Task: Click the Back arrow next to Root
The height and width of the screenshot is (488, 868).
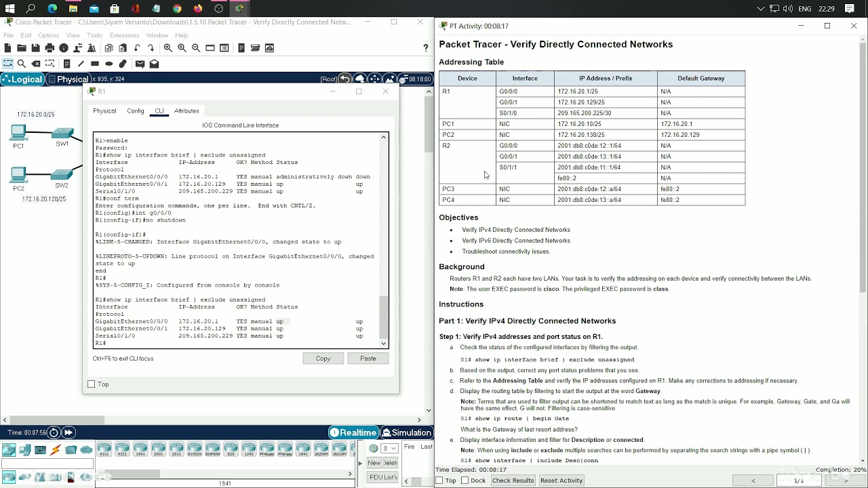Action: 345,79
